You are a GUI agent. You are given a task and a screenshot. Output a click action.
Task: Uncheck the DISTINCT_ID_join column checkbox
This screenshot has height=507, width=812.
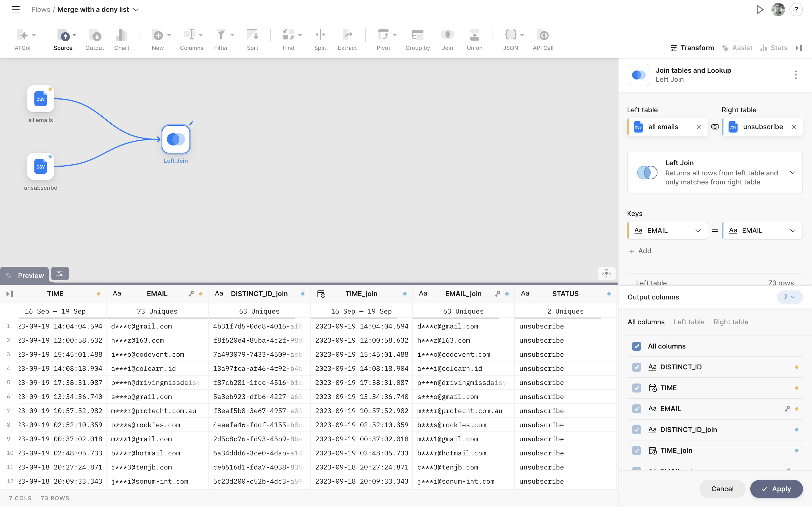636,429
